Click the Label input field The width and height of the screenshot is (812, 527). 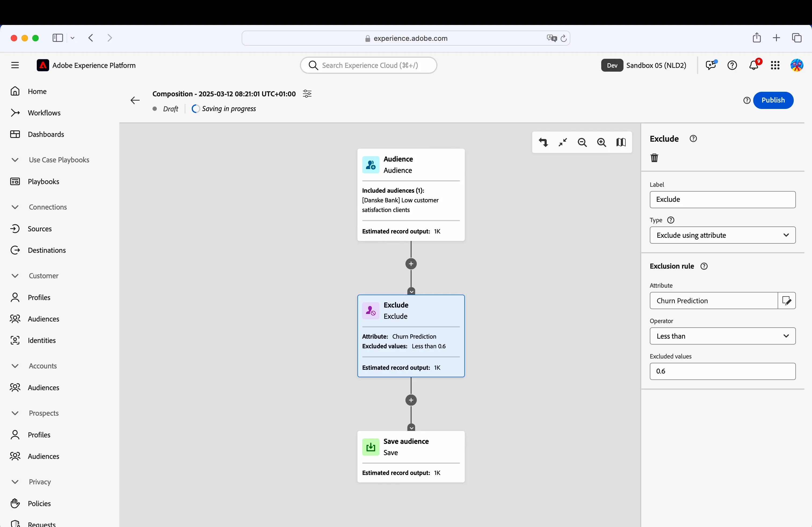(x=723, y=200)
